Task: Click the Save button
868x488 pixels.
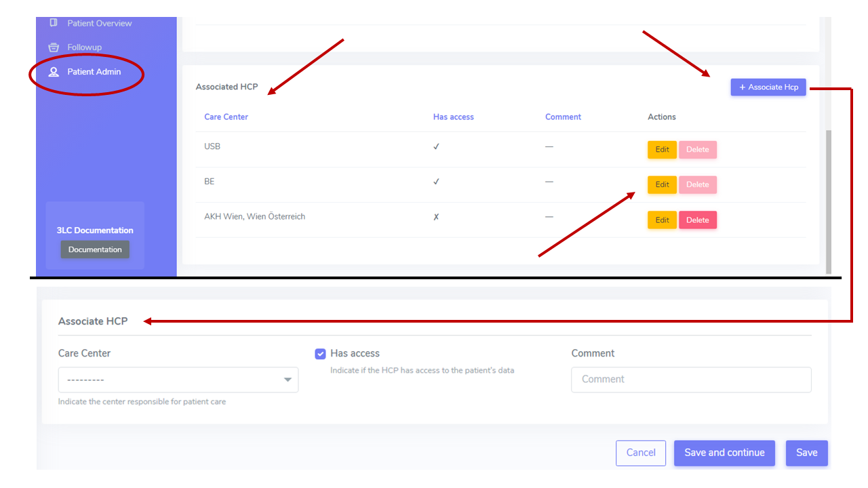Action: click(x=806, y=453)
